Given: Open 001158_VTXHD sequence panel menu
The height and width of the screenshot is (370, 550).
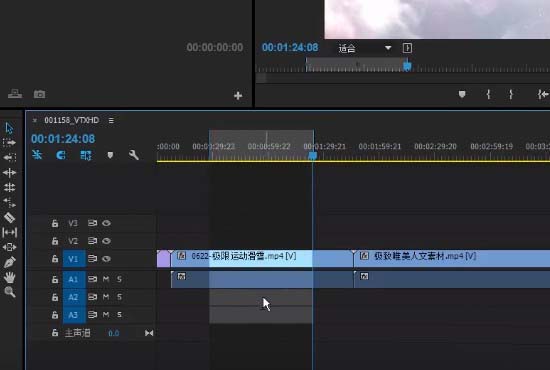Looking at the screenshot, I should pyautogui.click(x=111, y=120).
